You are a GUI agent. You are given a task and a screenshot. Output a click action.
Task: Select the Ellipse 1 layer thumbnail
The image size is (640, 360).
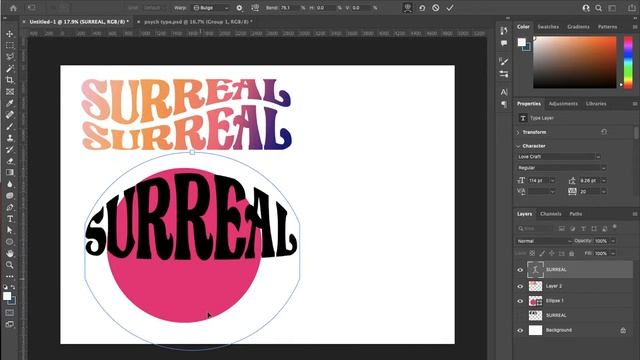pos(535,301)
